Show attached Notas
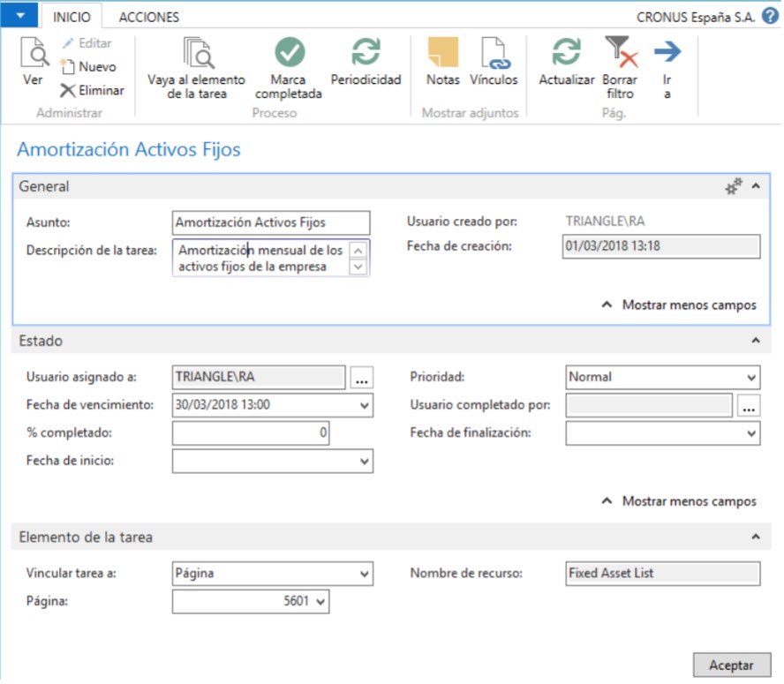The image size is (784, 684). tap(443, 66)
